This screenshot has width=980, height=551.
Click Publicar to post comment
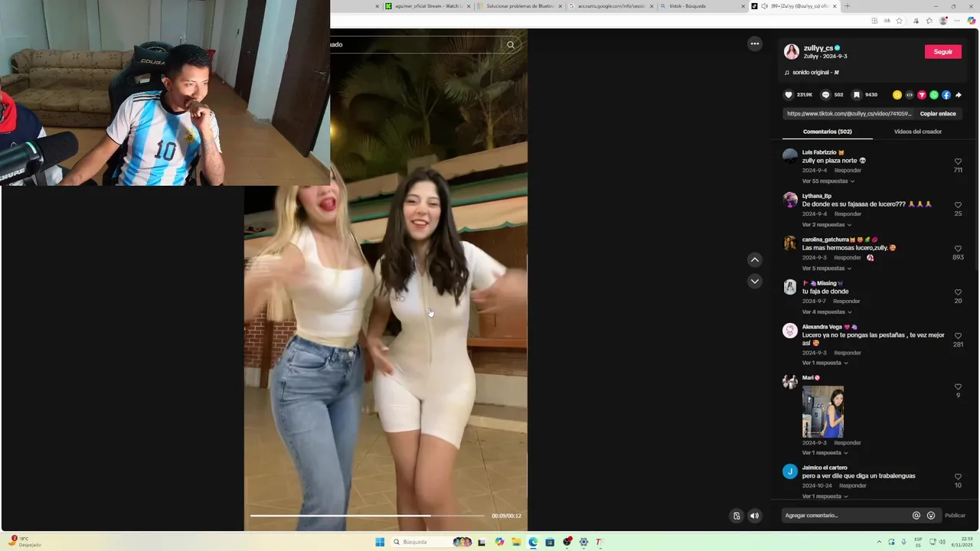pyautogui.click(x=955, y=516)
